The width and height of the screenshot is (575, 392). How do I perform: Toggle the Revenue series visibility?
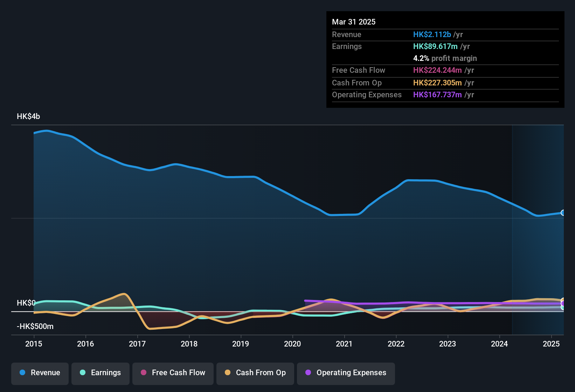point(40,373)
